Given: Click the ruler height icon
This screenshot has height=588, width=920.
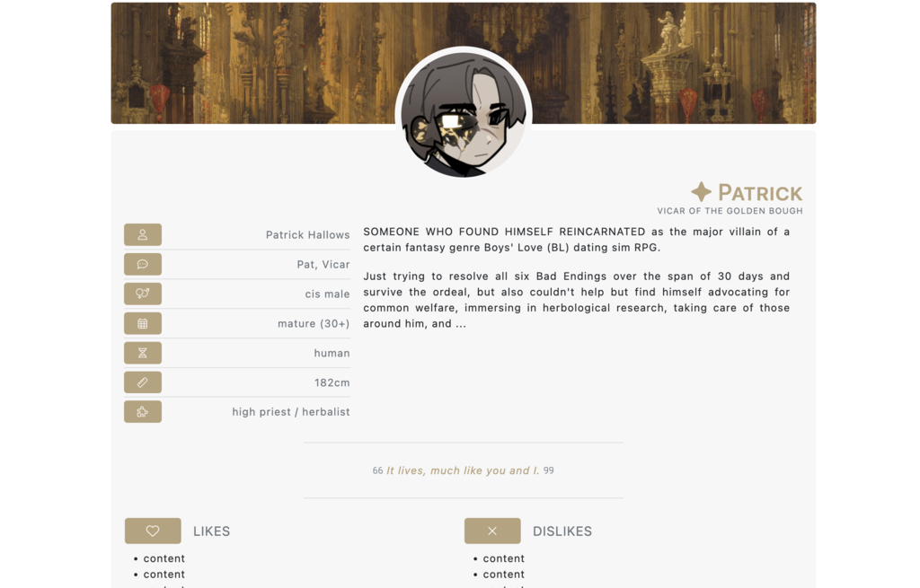Looking at the screenshot, I should [143, 382].
